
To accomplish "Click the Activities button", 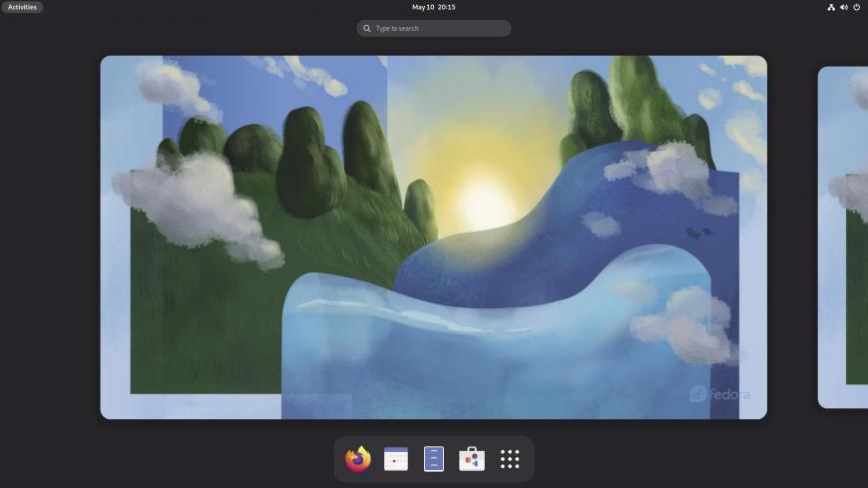I will click(22, 7).
